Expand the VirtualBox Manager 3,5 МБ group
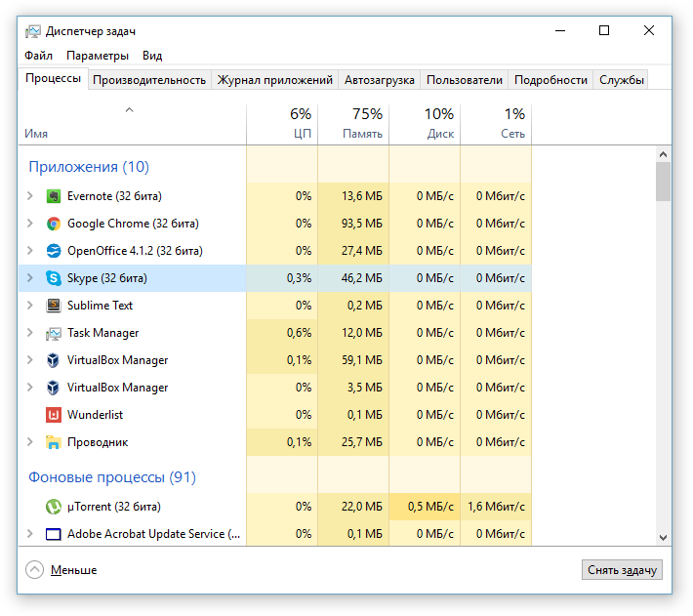 tap(30, 388)
